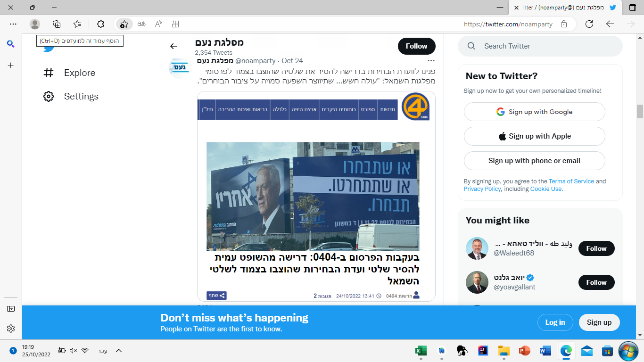Switch the עבר keyboard language indicator
This screenshot has height=362, width=644.
[102, 351]
